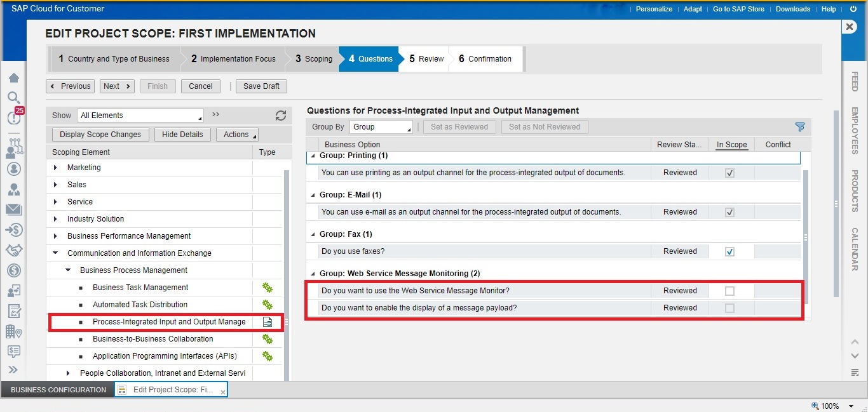The width and height of the screenshot is (868, 412).
Task: Open the Go to SAP Store link
Action: coord(739,9)
